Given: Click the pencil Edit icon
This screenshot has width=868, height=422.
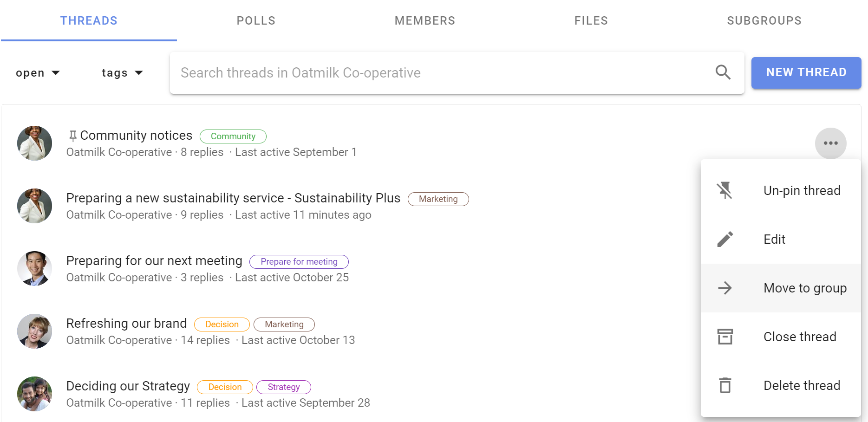Looking at the screenshot, I should 725,239.
